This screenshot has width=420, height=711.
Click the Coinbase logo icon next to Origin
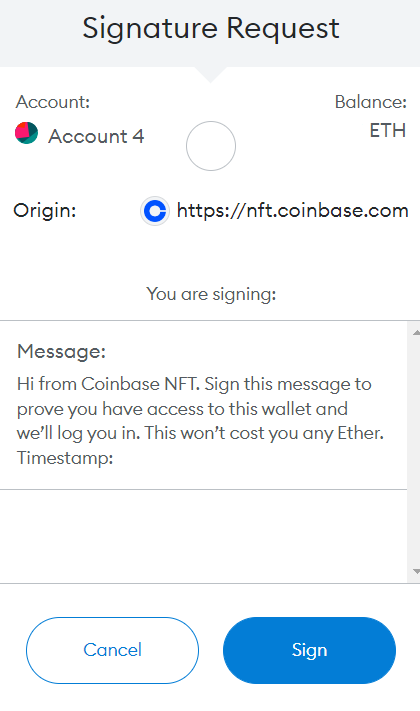coord(155,211)
